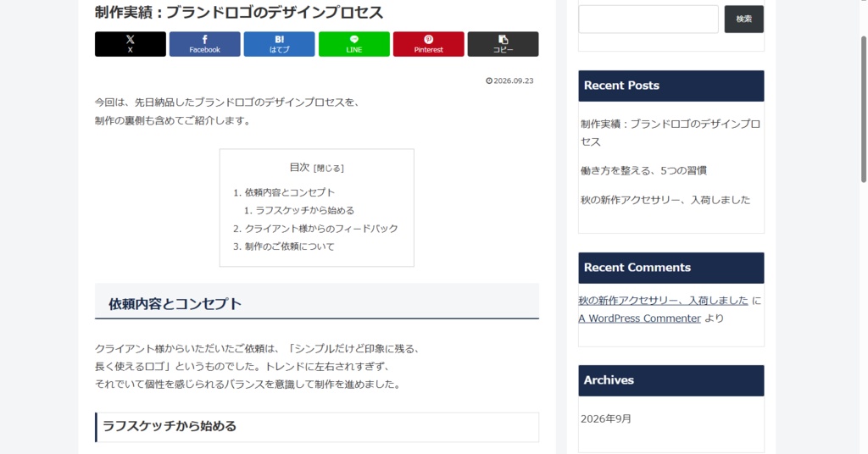868x454 pixels.
Task: Open recent post 働き方を整える、5つの習慣
Action: point(643,170)
